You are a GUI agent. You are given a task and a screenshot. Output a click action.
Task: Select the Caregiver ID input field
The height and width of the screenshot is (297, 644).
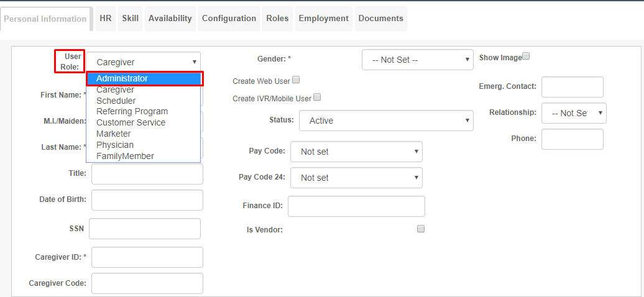click(x=147, y=257)
